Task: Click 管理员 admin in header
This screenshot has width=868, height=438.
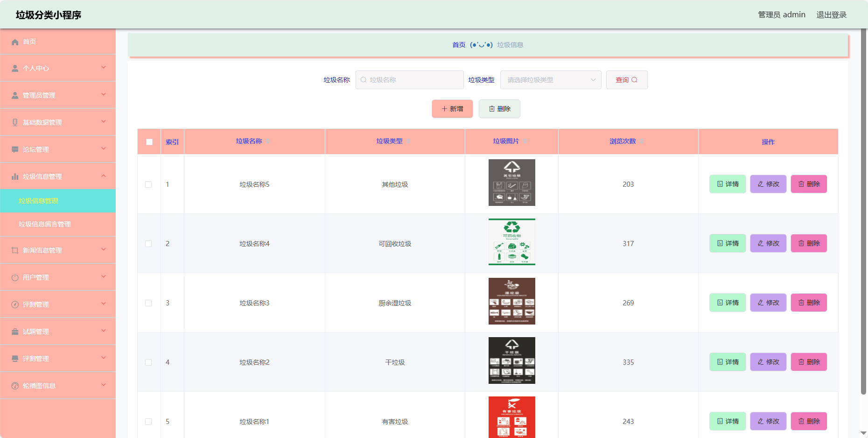Action: [782, 15]
